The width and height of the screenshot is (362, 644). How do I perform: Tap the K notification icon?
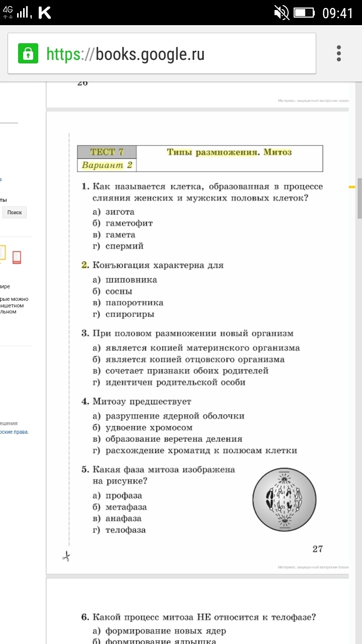pos(44,13)
